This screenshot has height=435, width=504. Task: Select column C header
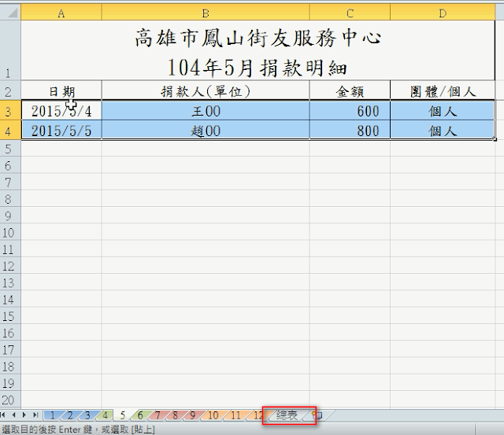point(350,13)
